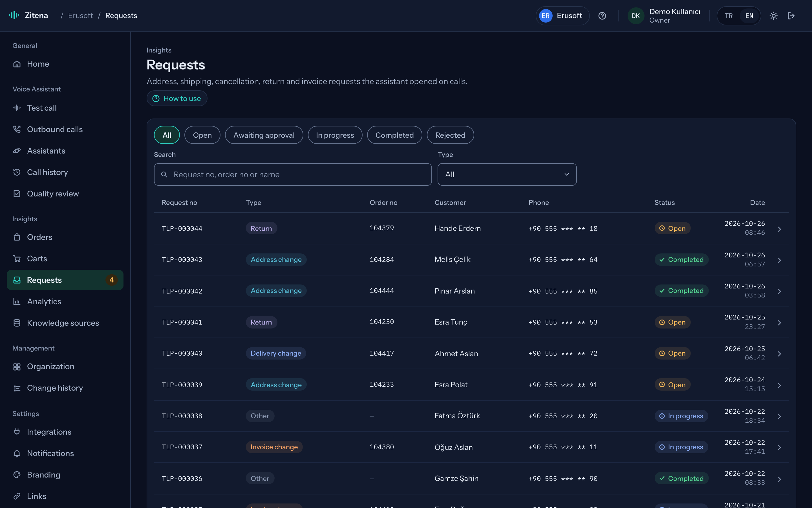Viewport: 812px width, 508px height.
Task: Switch language to TR
Action: click(729, 16)
